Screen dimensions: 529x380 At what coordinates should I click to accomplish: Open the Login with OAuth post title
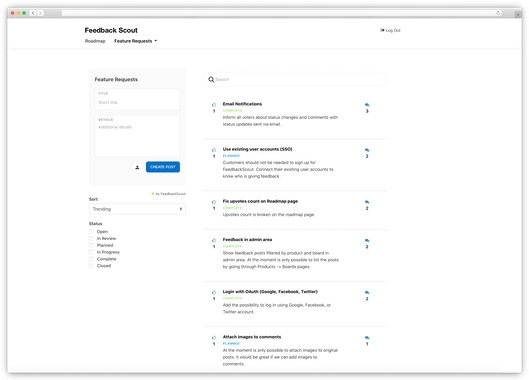click(x=270, y=292)
